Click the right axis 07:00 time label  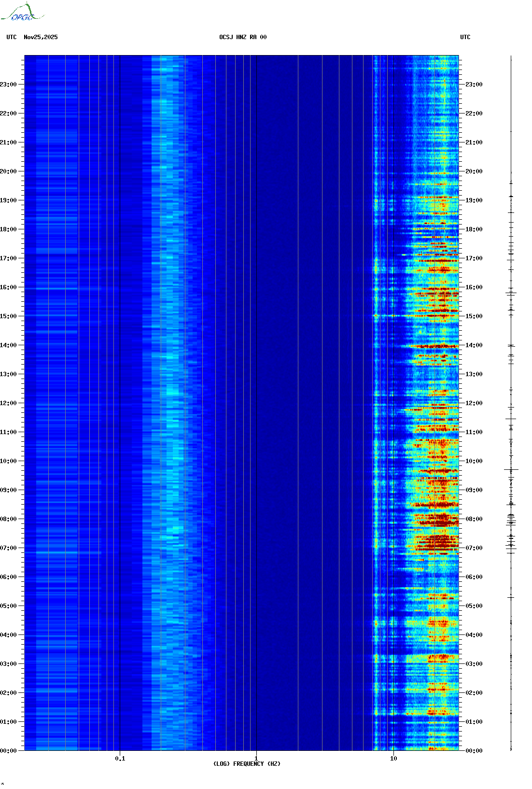point(474,548)
